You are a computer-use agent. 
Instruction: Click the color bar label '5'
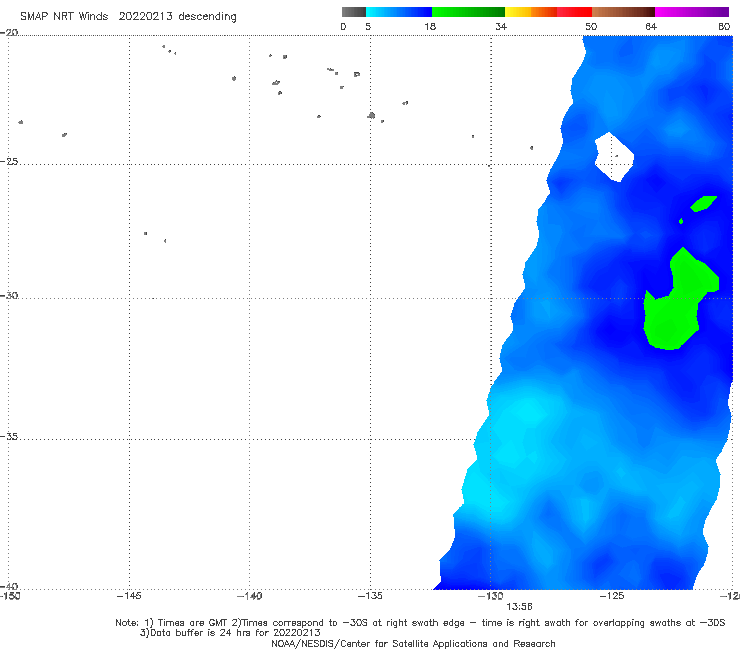coord(368,26)
